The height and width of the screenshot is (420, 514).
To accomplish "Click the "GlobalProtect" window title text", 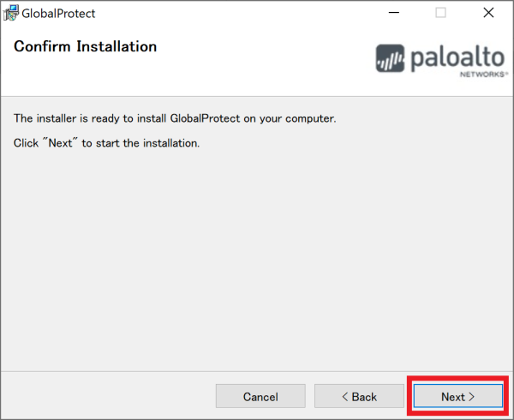I will (59, 14).
